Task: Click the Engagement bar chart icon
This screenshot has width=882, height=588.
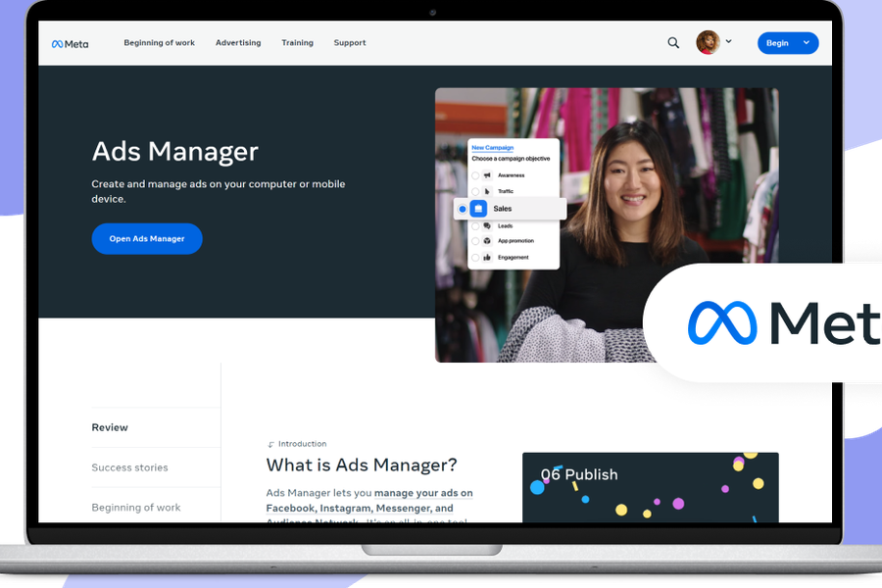Action: 487,257
